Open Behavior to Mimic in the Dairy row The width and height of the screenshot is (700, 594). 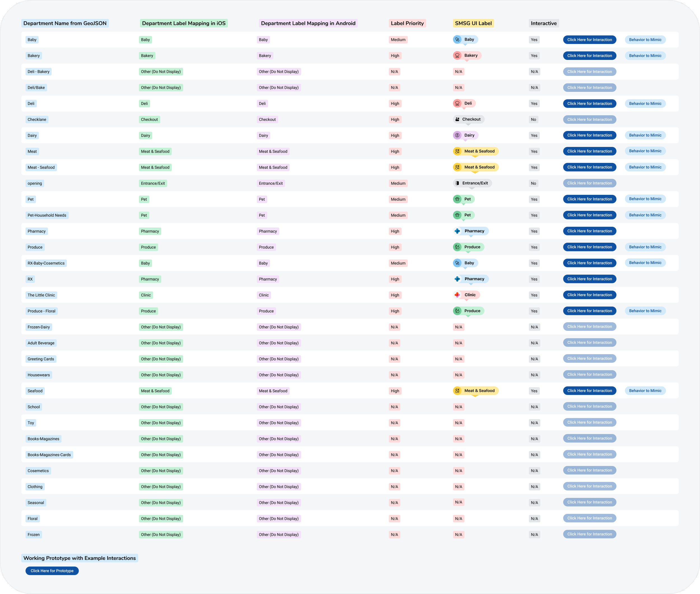(645, 135)
